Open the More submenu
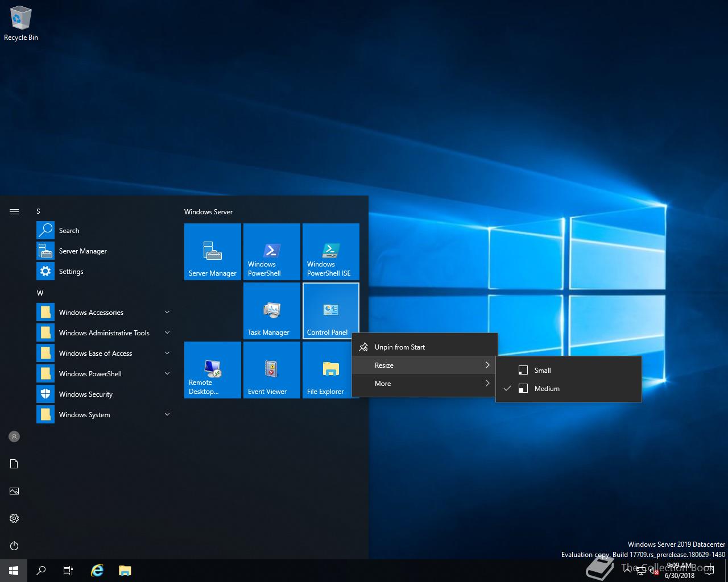 425,383
